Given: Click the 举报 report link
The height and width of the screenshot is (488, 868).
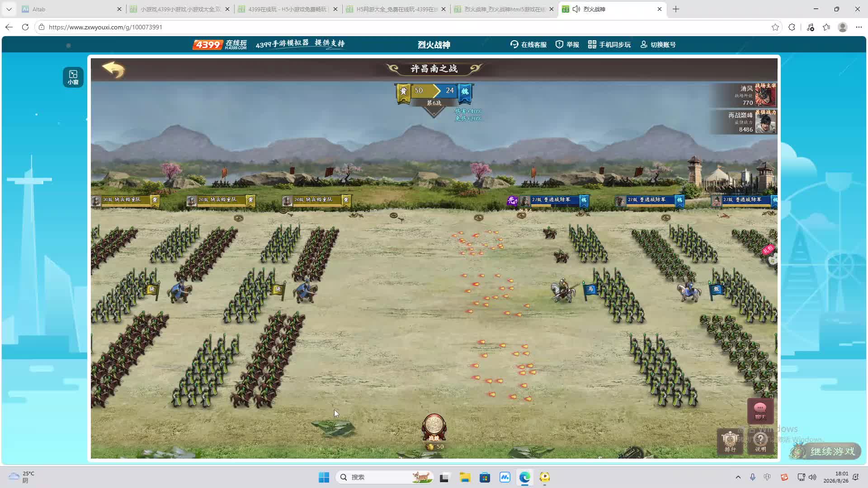Looking at the screenshot, I should coord(567,44).
